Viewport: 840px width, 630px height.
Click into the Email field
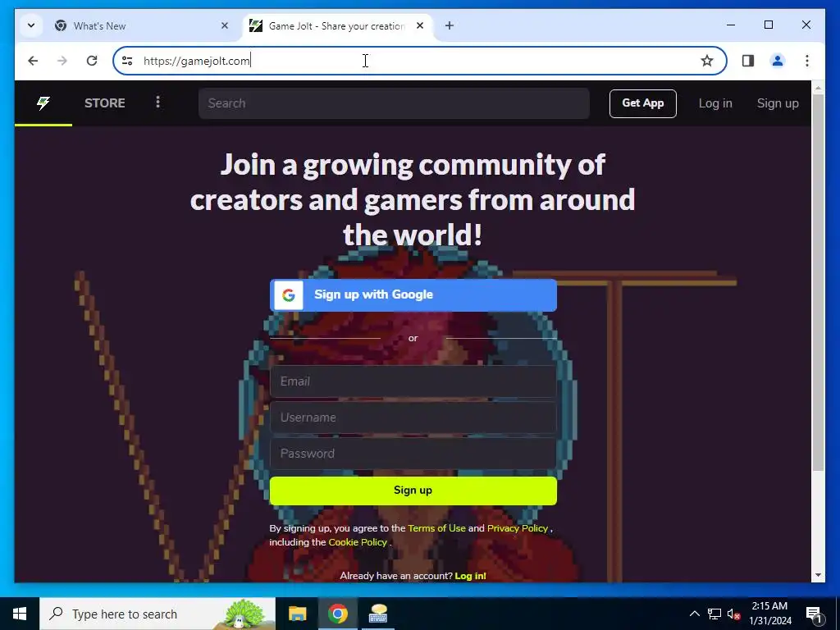(413, 381)
